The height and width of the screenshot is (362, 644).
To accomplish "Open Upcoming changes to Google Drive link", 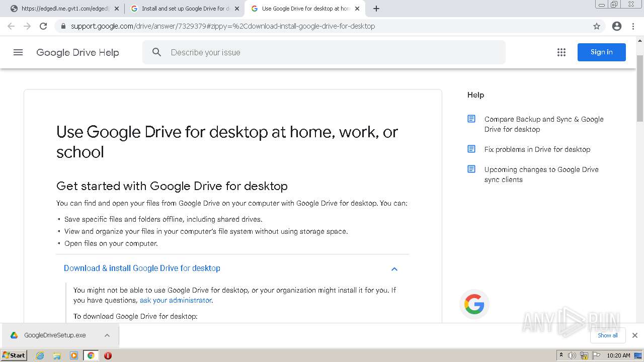I will [541, 174].
